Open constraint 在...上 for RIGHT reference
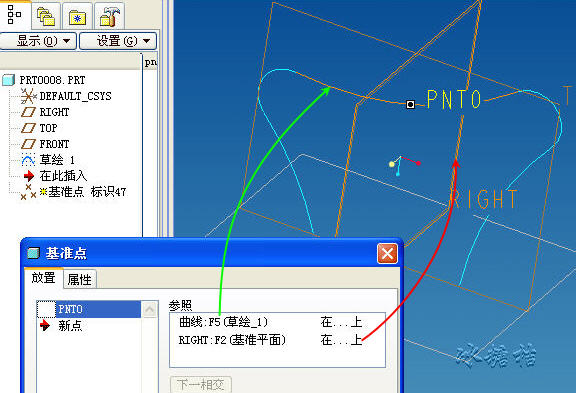The height and width of the screenshot is (393, 576). pos(341,340)
